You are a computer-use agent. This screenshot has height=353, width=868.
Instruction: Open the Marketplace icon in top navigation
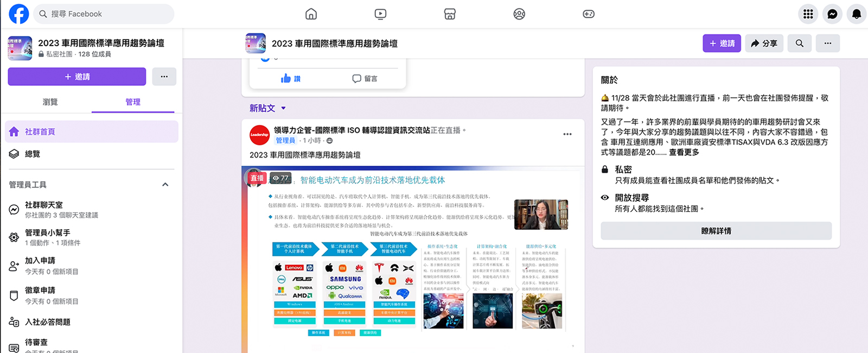coord(450,14)
